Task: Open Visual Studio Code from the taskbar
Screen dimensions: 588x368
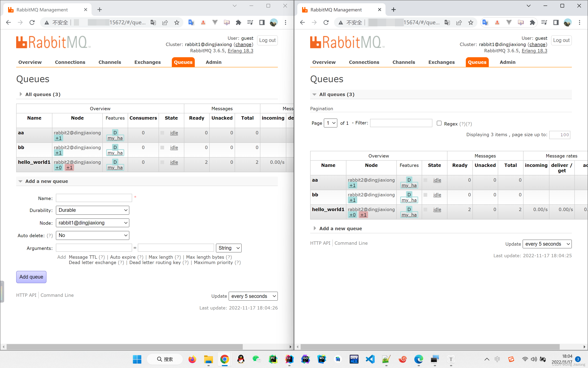Action: tap(370, 359)
